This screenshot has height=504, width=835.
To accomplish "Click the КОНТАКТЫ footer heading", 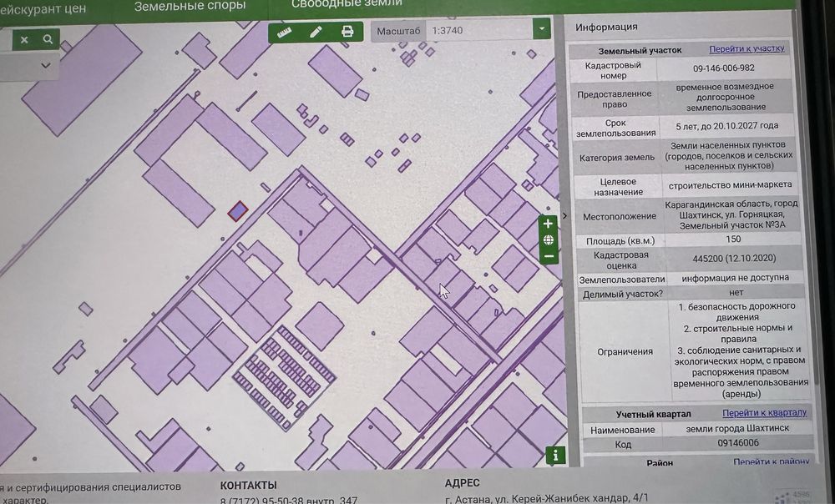I will click(x=248, y=486).
